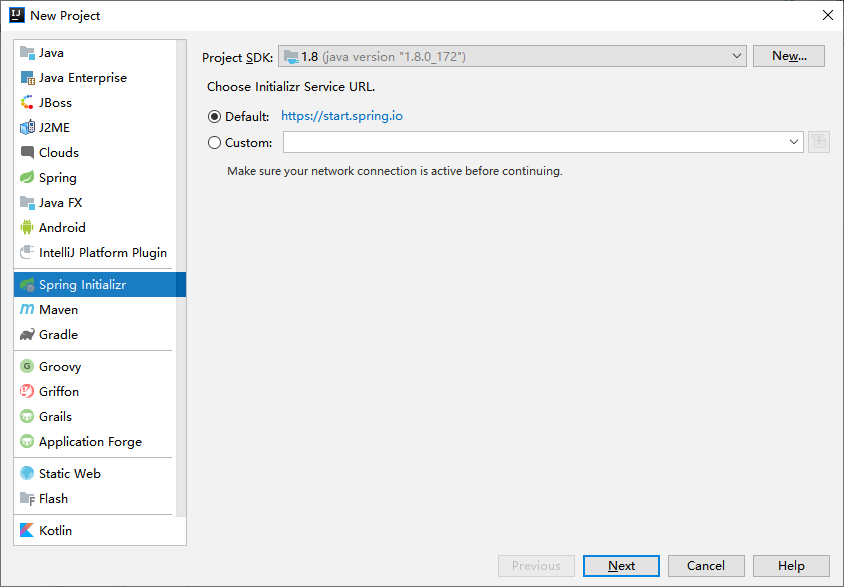This screenshot has width=844, height=587.
Task: Click inside the Custom URL text field
Action: 534,142
